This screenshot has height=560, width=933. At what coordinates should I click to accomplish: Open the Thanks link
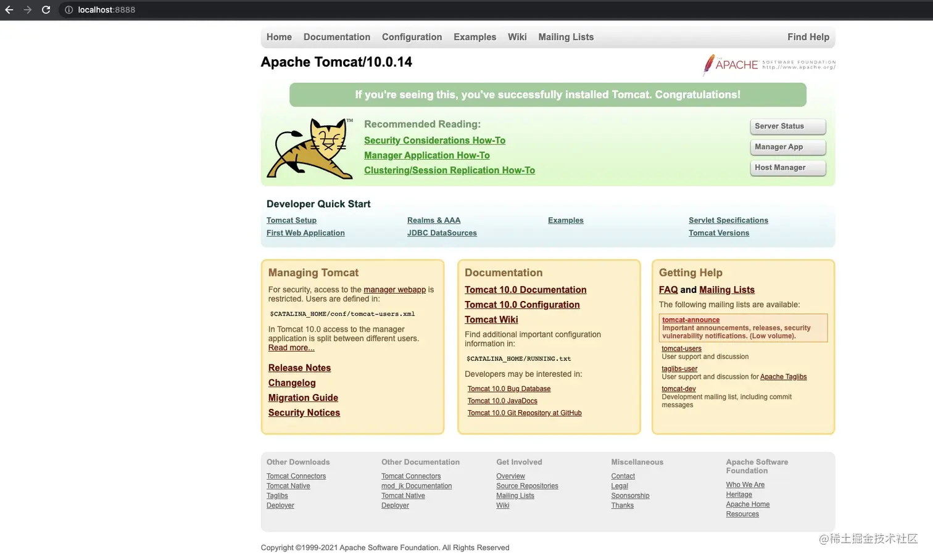622,506
